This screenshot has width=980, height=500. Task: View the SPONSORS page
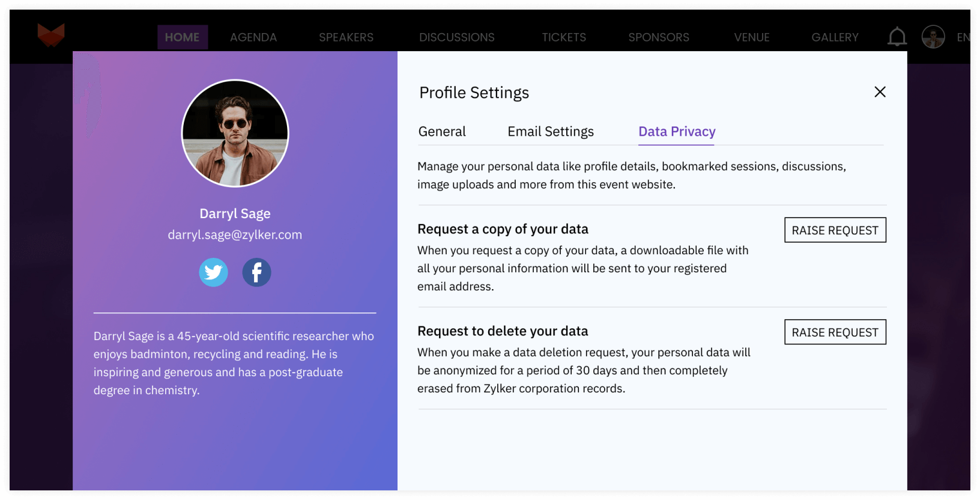click(659, 37)
